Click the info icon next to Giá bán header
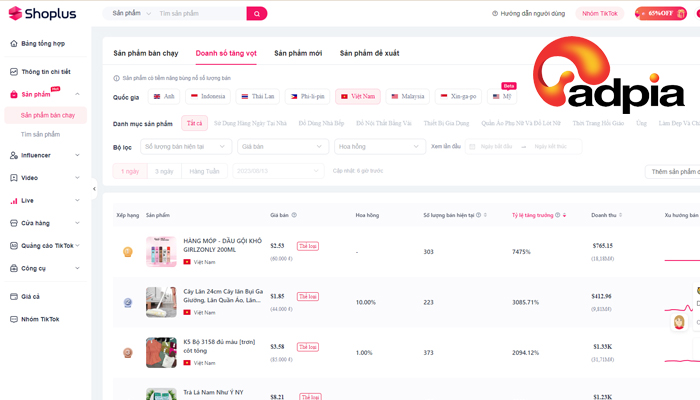Image resolution: width=700 pixels, height=400 pixels. click(x=294, y=215)
